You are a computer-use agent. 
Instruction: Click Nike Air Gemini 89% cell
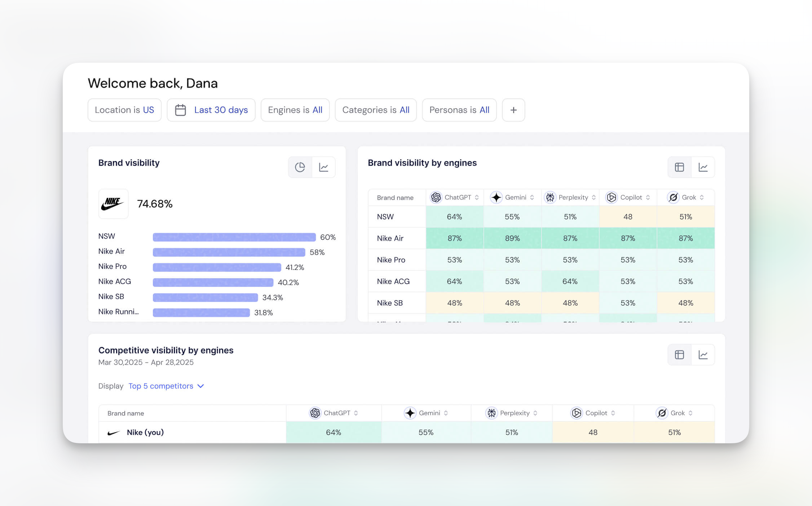[x=512, y=238]
